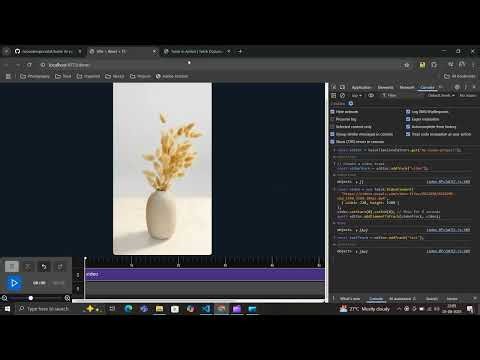Close the Vite + React + TS tab
This screenshot has height=360, width=480.
(154, 52)
